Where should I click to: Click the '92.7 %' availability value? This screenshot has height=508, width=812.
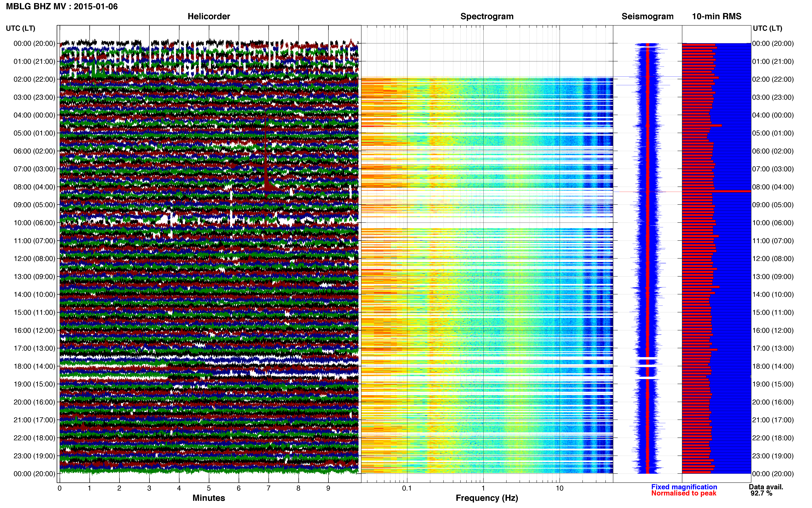[761, 493]
